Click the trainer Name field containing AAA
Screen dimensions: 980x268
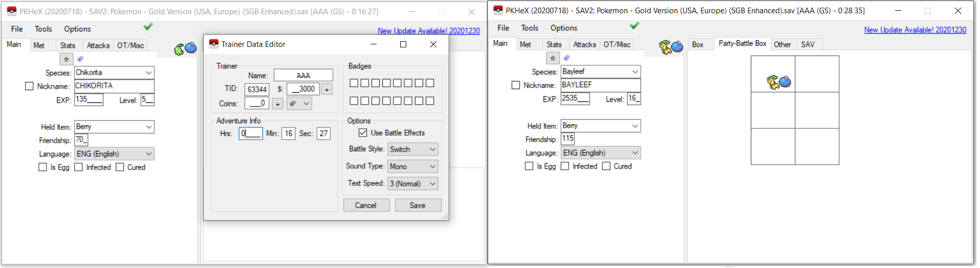[x=303, y=75]
